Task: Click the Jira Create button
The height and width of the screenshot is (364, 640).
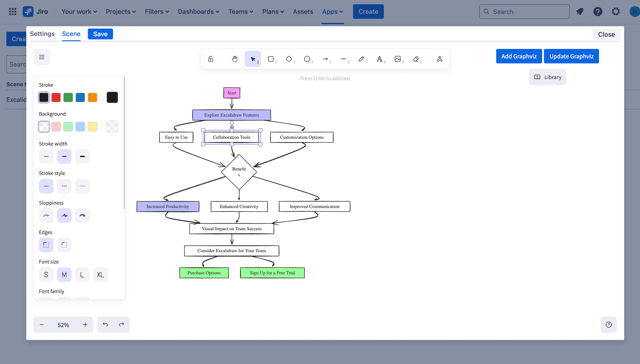Action: coord(368,12)
